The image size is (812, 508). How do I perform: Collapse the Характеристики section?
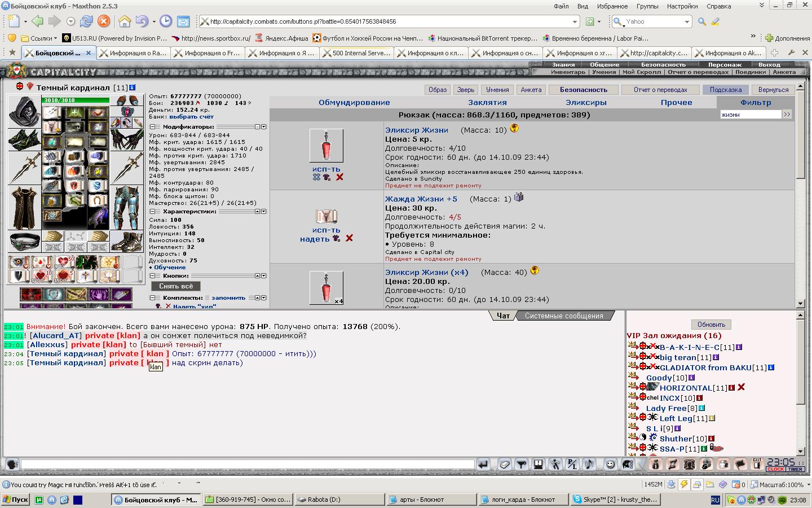click(x=152, y=212)
